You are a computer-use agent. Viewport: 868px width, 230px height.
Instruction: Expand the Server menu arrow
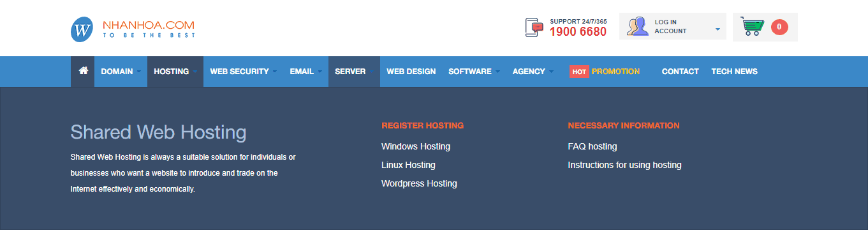coord(372,72)
